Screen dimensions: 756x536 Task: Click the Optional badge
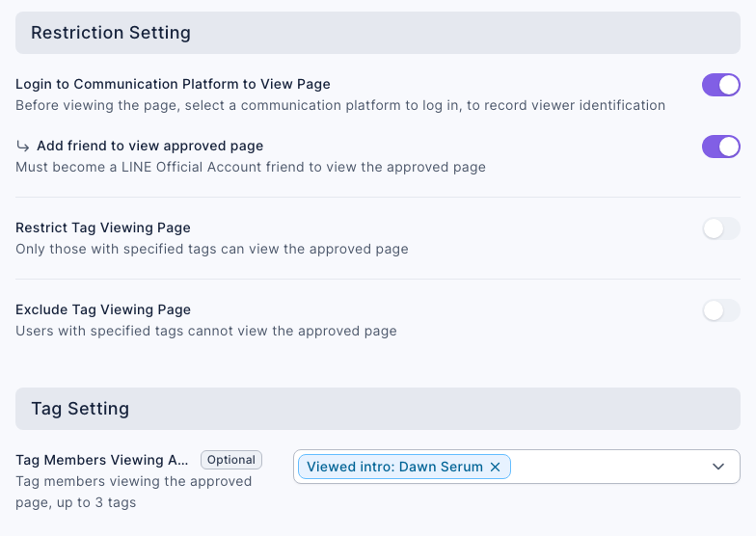[231, 460]
